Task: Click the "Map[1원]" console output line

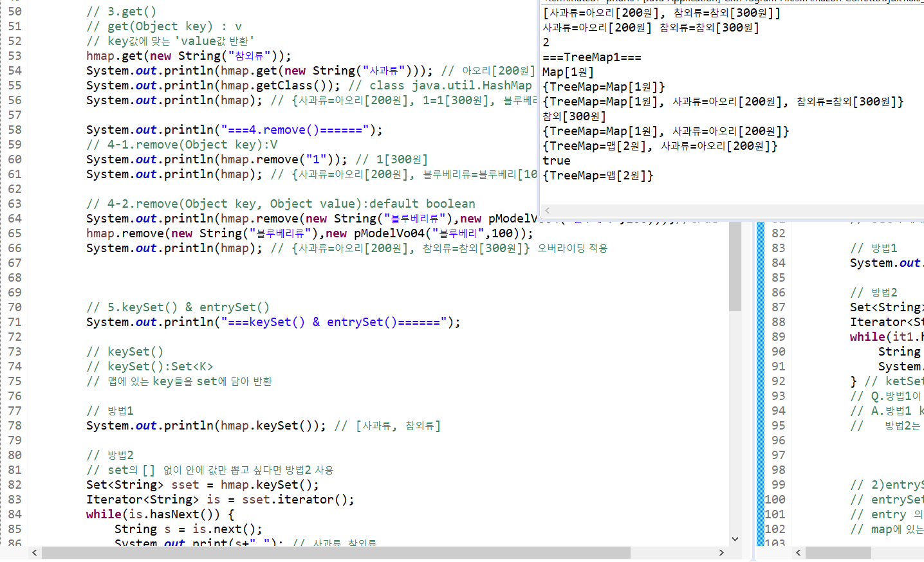Action: tap(568, 72)
